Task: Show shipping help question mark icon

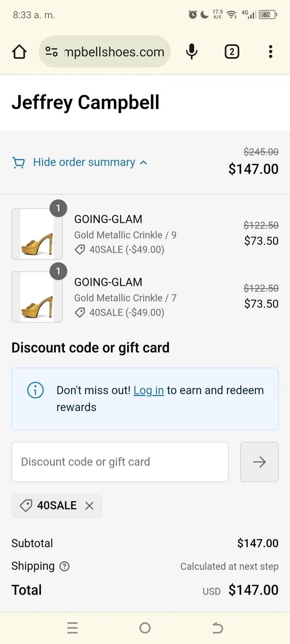Action: coord(64,567)
